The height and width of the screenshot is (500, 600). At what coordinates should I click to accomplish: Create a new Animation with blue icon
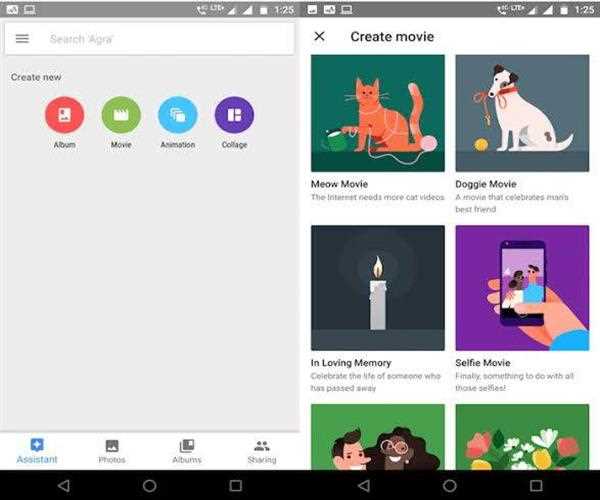178,115
